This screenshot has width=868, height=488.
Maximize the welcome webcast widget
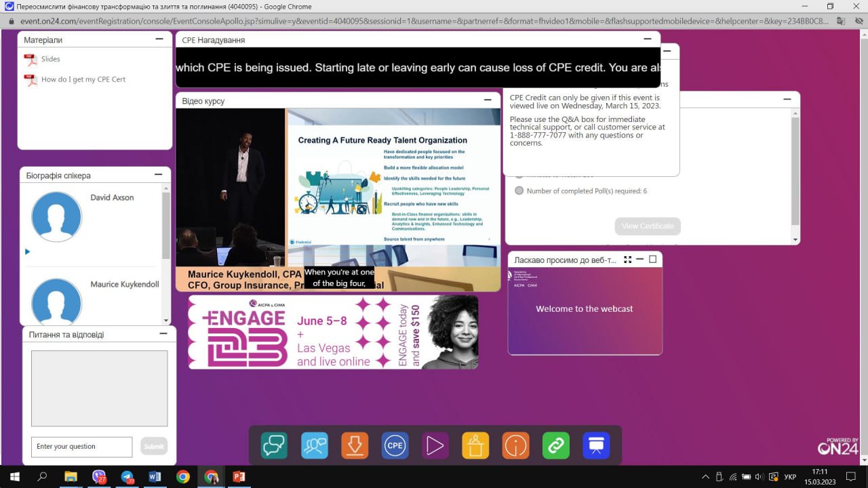[653, 260]
